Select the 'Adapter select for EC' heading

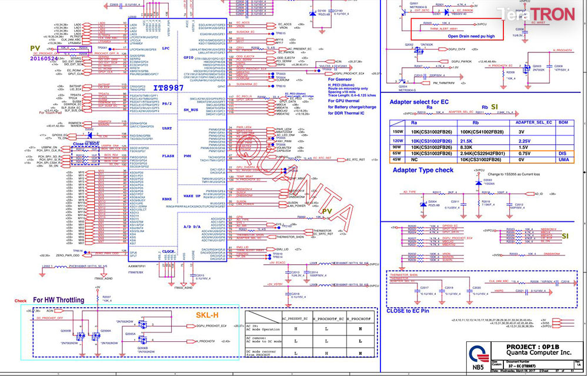tap(419, 102)
